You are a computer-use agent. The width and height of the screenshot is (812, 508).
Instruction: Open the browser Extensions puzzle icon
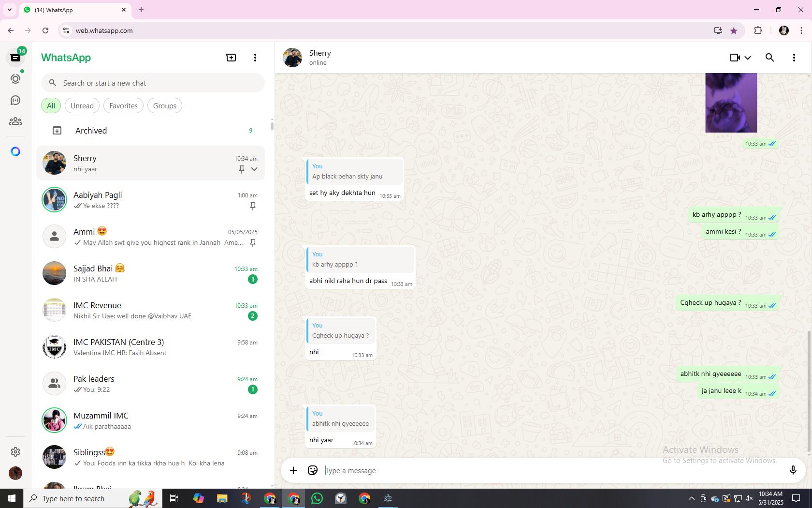(758, 30)
